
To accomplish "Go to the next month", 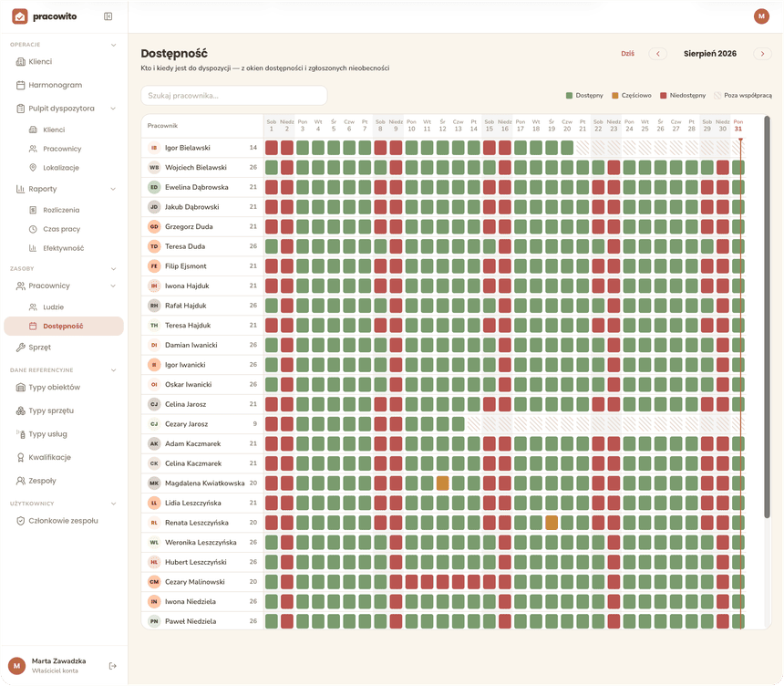I will coord(762,54).
